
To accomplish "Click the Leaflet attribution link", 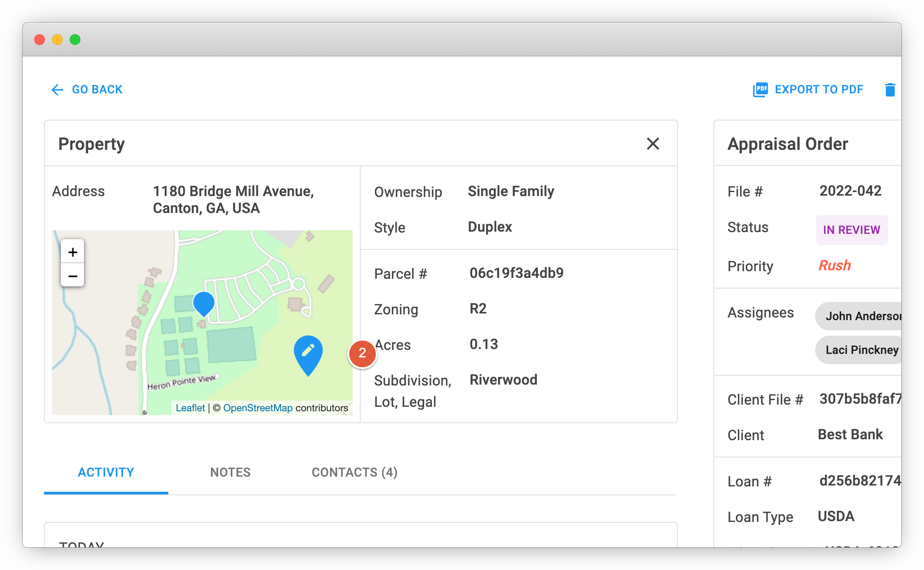I will (x=190, y=407).
